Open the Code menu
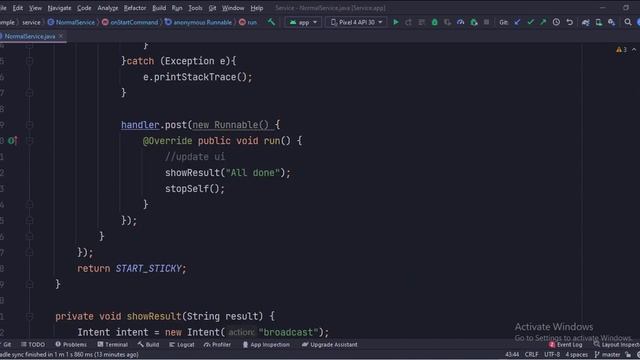Image resolution: width=640 pixels, height=360 pixels. coord(84,8)
